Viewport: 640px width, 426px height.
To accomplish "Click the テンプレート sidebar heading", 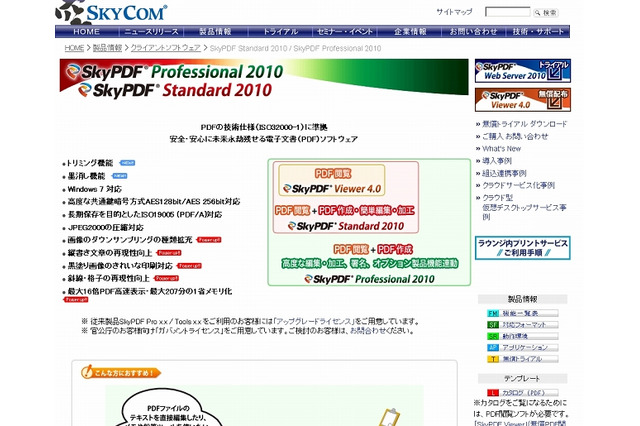I will click(x=522, y=378).
